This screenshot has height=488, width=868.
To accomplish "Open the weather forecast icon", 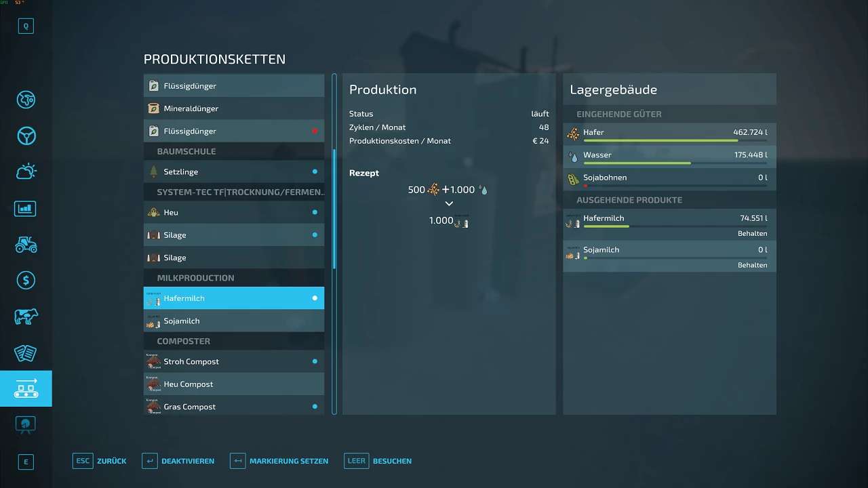I will coord(26,172).
